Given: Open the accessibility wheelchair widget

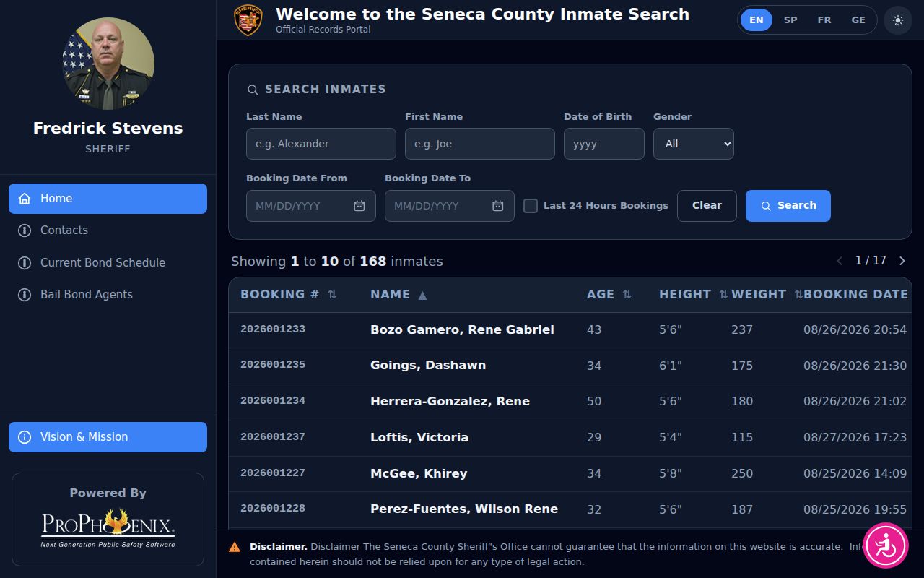Looking at the screenshot, I should 886,545.
